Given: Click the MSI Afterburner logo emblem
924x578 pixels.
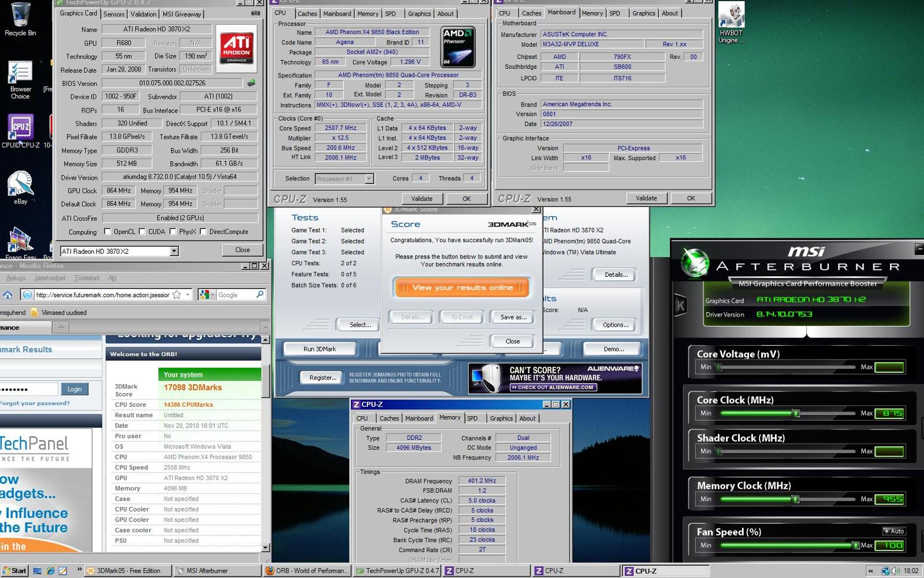Looking at the screenshot, I should [x=695, y=262].
